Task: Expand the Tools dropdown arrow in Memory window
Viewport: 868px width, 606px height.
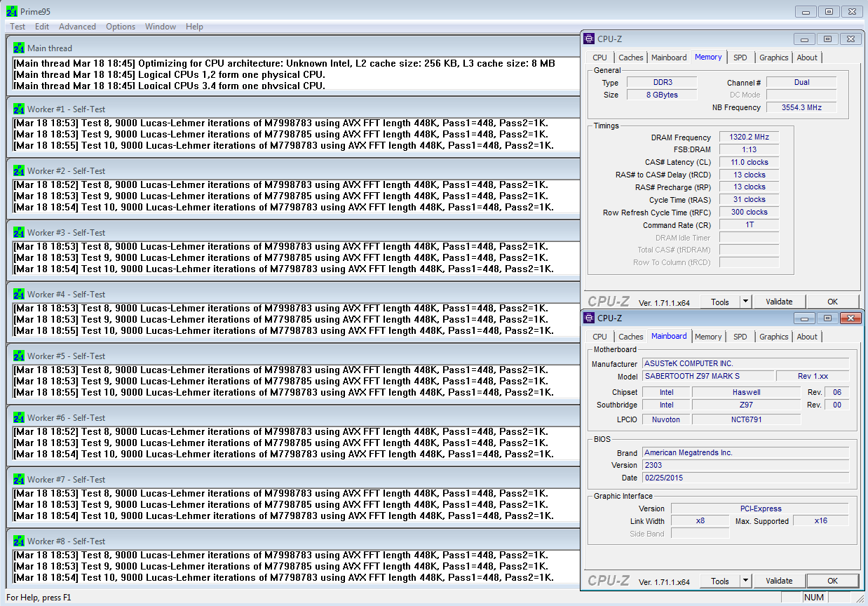Action: click(x=745, y=302)
